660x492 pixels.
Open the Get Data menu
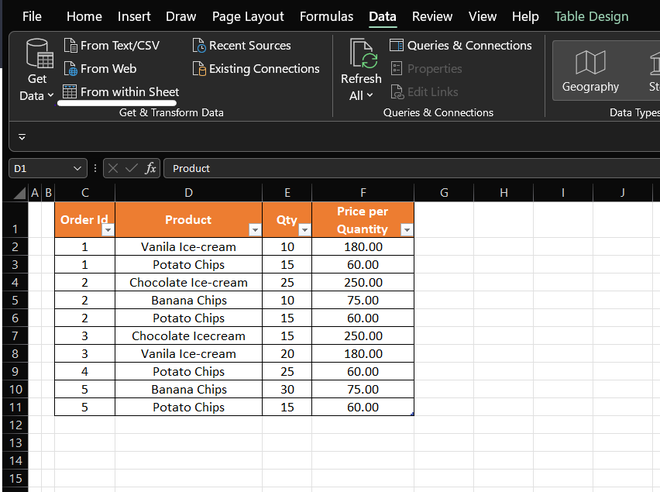click(37, 70)
